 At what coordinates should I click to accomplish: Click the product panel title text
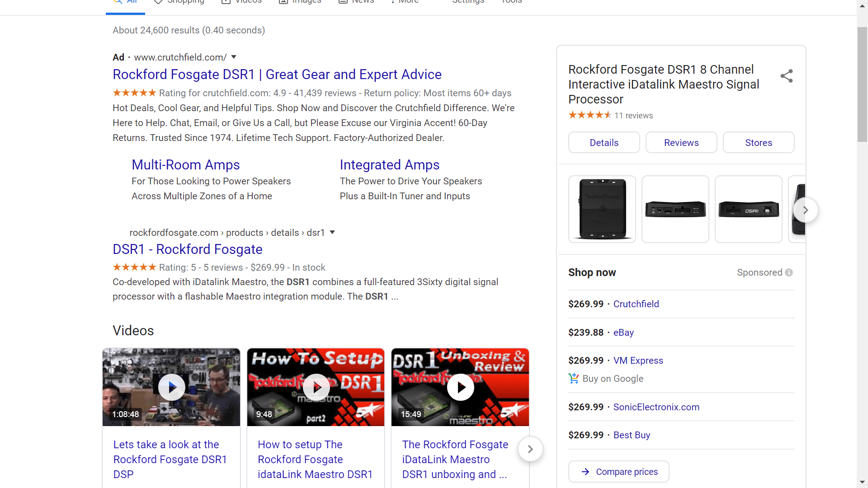coord(664,84)
